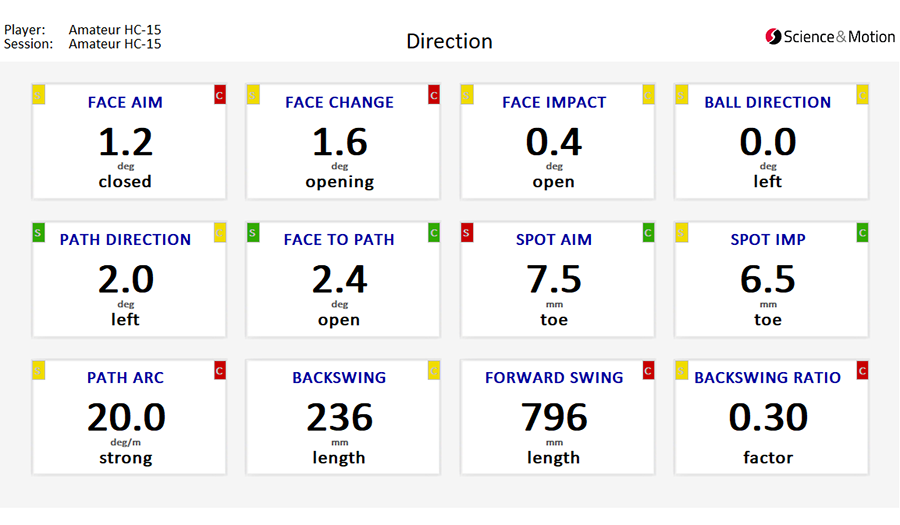900x525 pixels.
Task: Click the yellow S badge on Path Arc
Action: pos(38,371)
